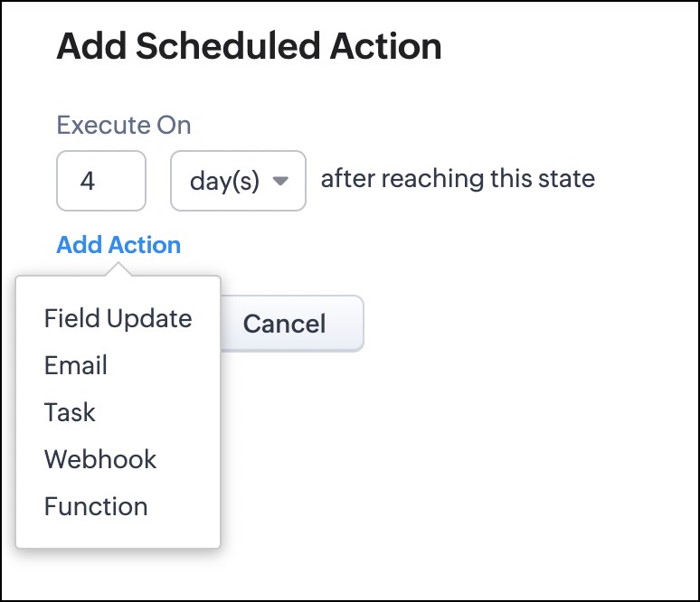Choose Email from the action list
Viewport: 700px width, 602px height.
(76, 365)
